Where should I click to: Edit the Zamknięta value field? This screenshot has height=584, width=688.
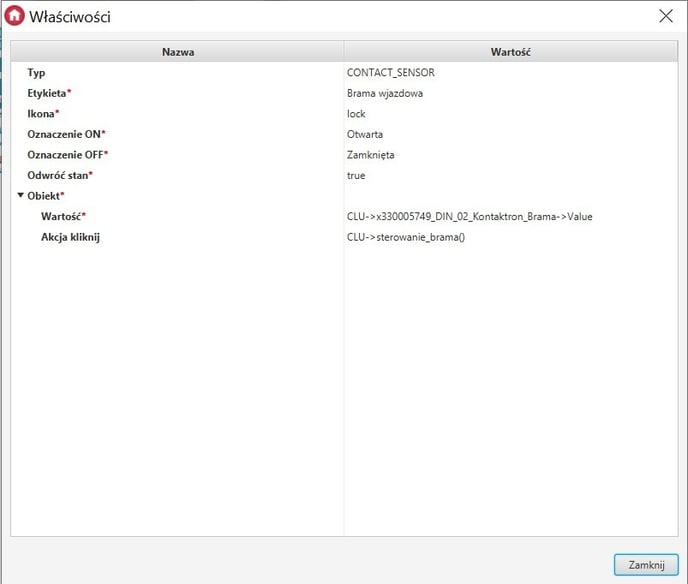pyautogui.click(x=371, y=155)
